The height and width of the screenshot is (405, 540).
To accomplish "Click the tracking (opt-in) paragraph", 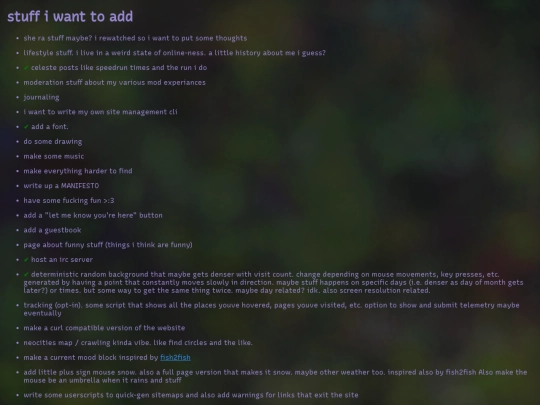I will pos(271,309).
